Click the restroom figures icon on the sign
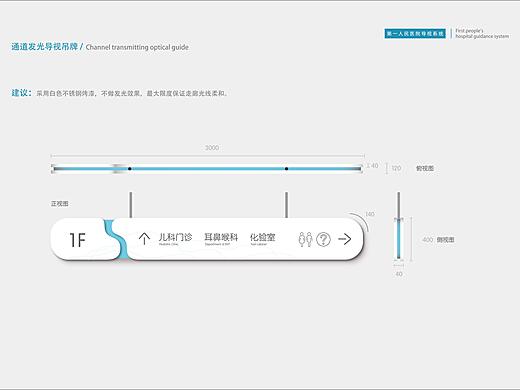 (305, 239)
